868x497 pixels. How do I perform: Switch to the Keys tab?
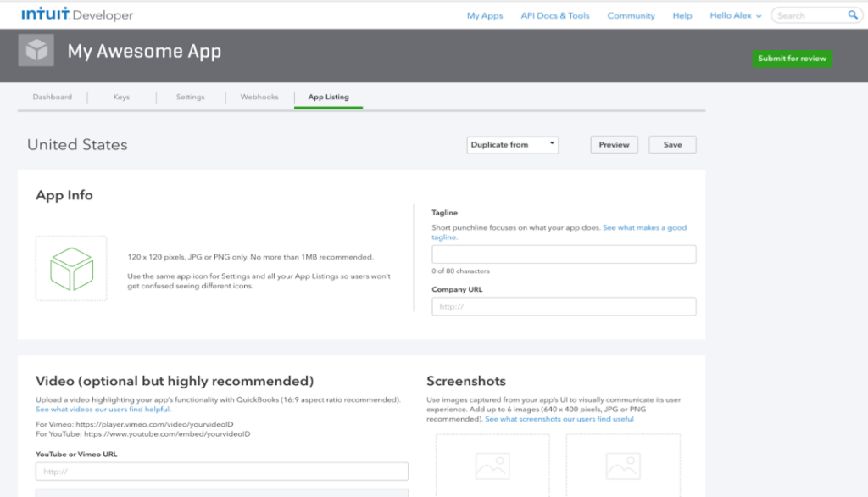(x=121, y=97)
